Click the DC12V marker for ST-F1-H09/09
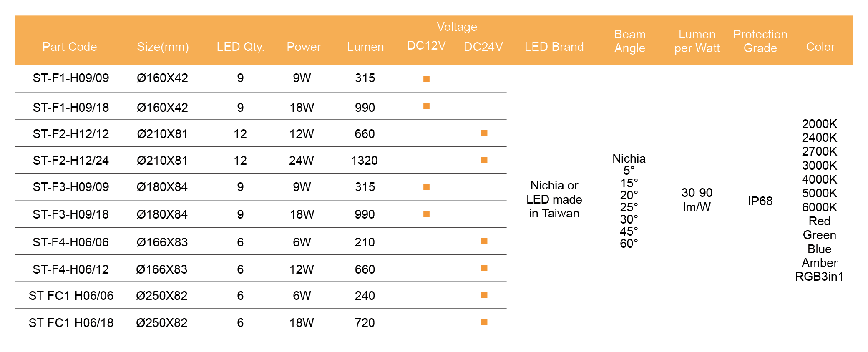This screenshot has width=868, height=352. pyautogui.click(x=426, y=79)
